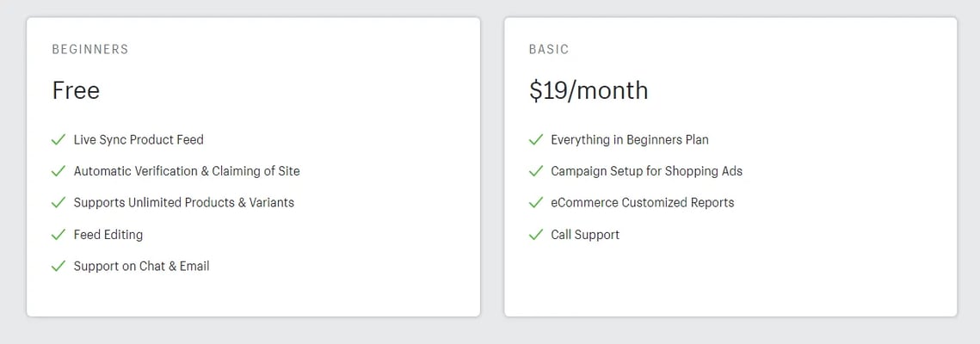Click checkmark beside Call Support
Viewport: 980px width, 344px height.
pyautogui.click(x=536, y=235)
